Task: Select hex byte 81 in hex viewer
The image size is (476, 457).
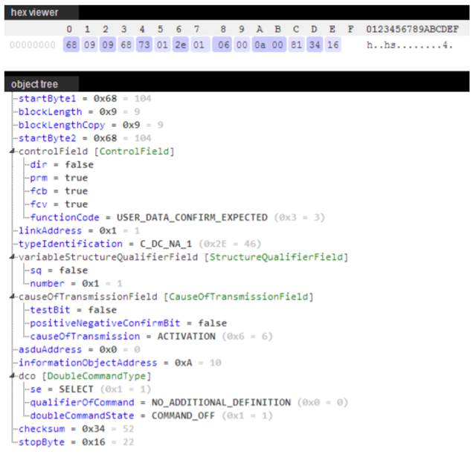Action: point(296,45)
